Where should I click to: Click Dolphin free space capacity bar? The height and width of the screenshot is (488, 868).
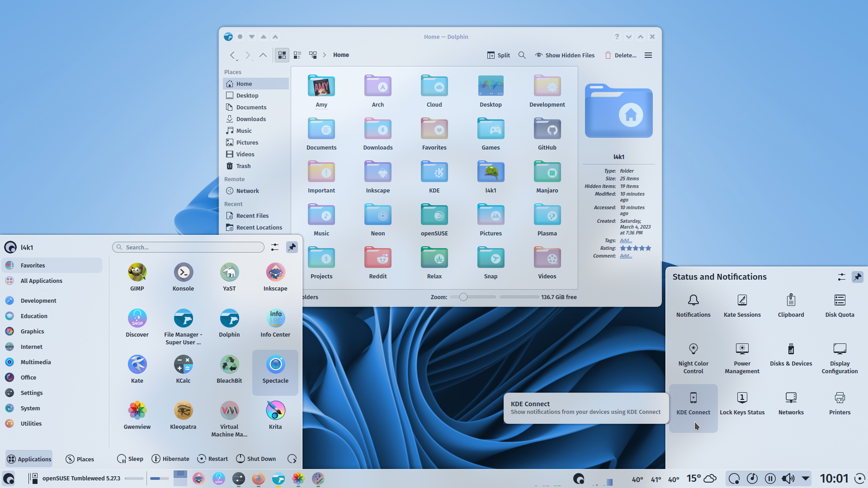(x=519, y=297)
